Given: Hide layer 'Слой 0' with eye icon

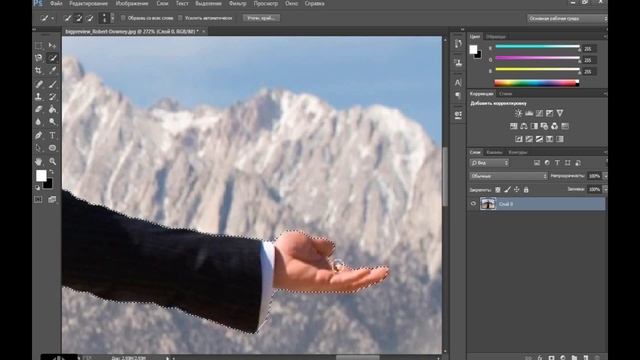Looking at the screenshot, I should [x=473, y=204].
